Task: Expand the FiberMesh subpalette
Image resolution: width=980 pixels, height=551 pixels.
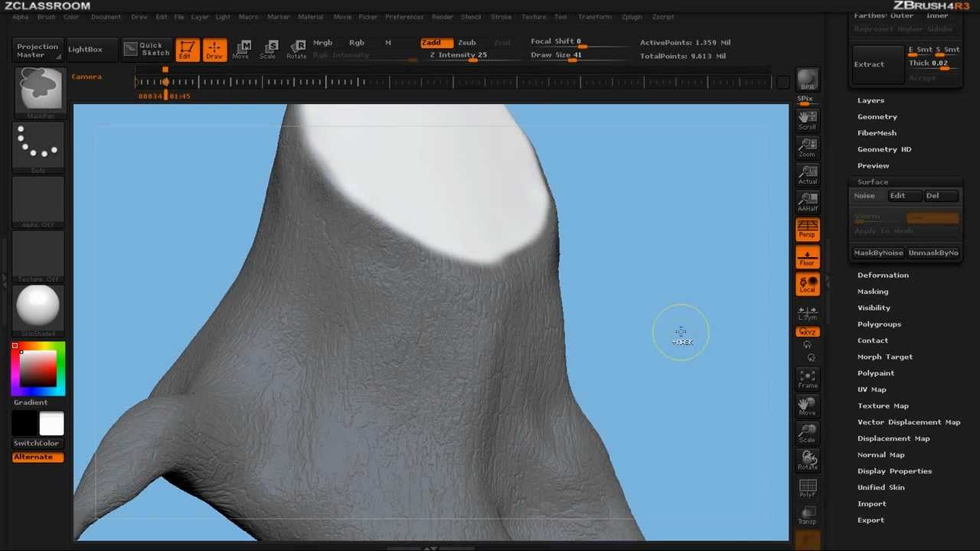Action: pos(877,133)
